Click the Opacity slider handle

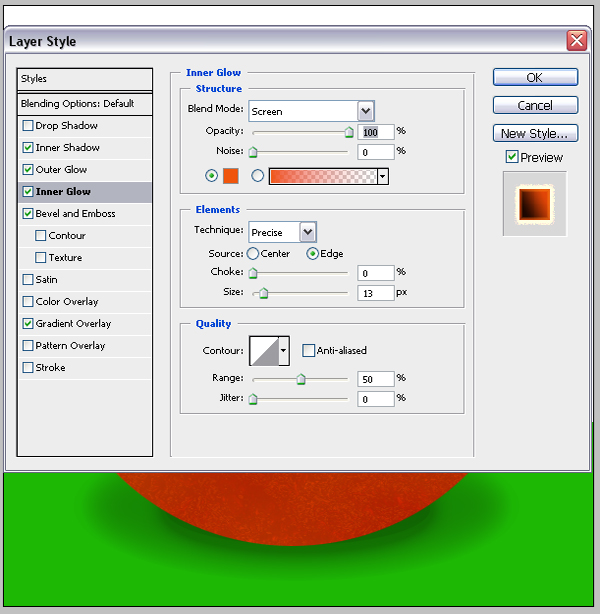[349, 132]
